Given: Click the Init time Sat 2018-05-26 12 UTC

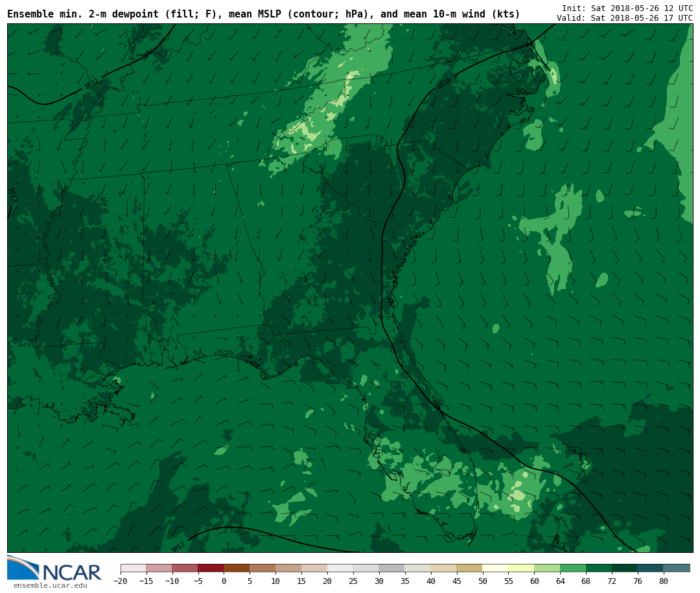Looking at the screenshot, I should point(627,8).
